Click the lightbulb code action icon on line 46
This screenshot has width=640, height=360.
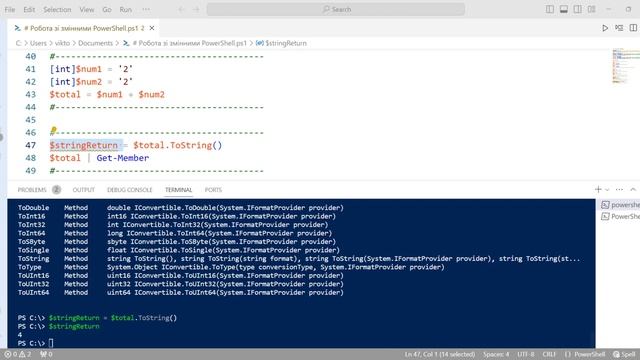click(53, 131)
